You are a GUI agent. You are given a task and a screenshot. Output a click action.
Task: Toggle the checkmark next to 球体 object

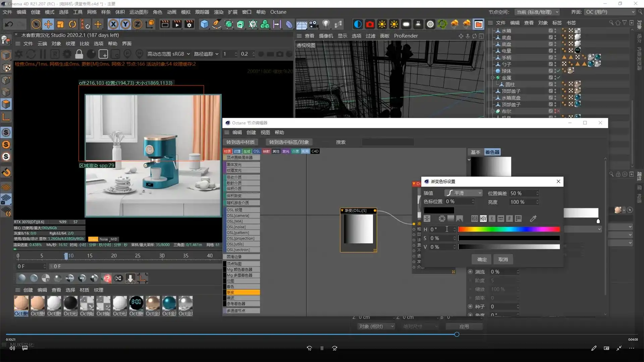point(558,71)
